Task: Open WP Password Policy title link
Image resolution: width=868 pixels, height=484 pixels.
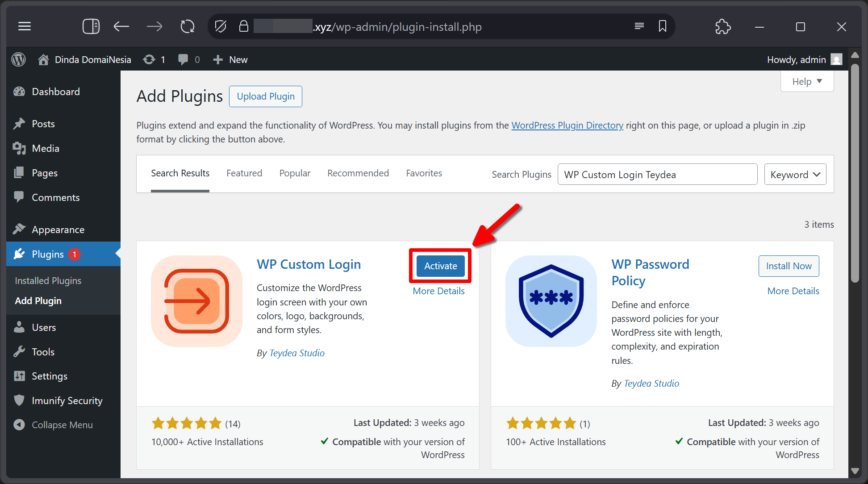Action: click(650, 272)
